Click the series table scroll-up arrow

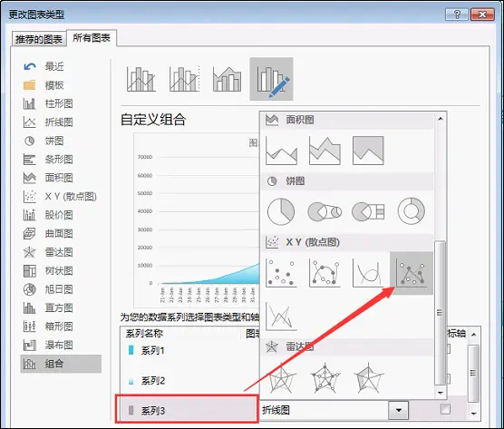(x=474, y=335)
